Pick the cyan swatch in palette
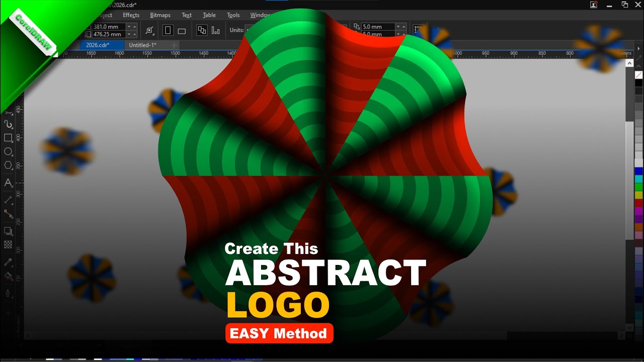Image resolution: width=644 pixels, height=362 pixels. point(638,179)
